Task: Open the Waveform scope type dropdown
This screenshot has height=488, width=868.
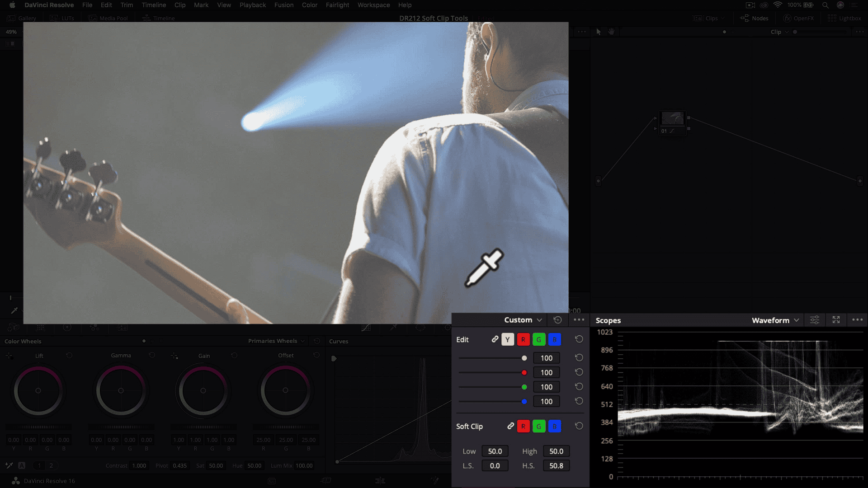Action: pyautogui.click(x=775, y=320)
